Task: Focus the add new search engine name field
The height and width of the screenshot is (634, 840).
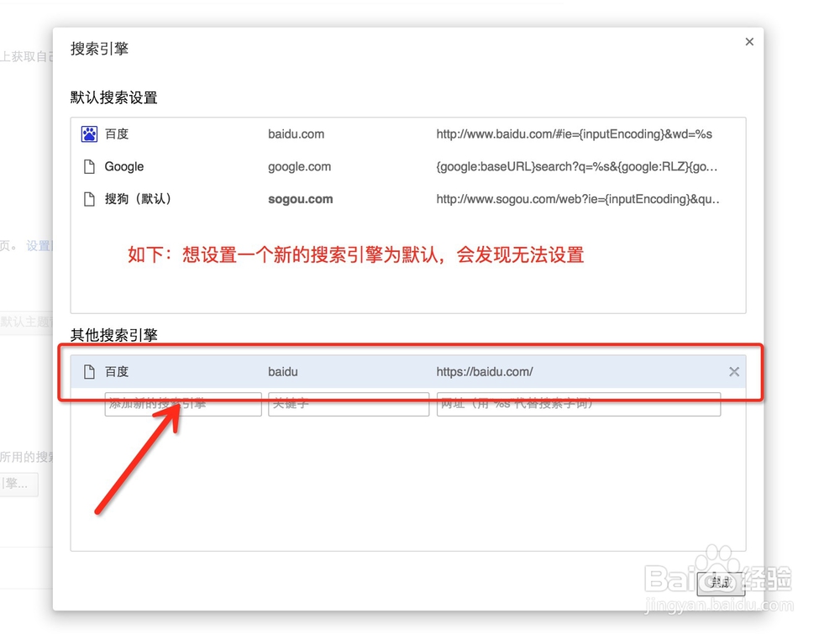Action: [x=183, y=404]
